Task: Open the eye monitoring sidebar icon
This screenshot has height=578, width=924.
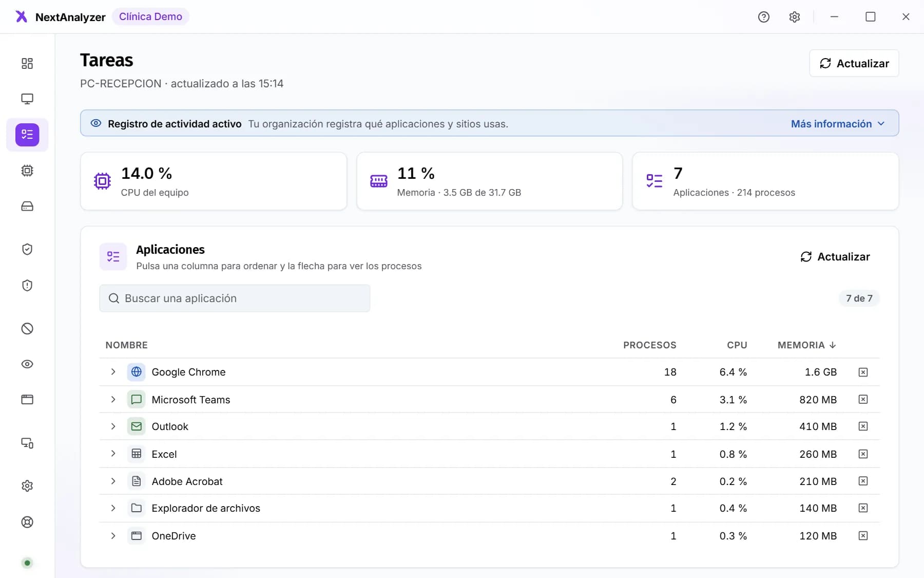Action: 27,364
